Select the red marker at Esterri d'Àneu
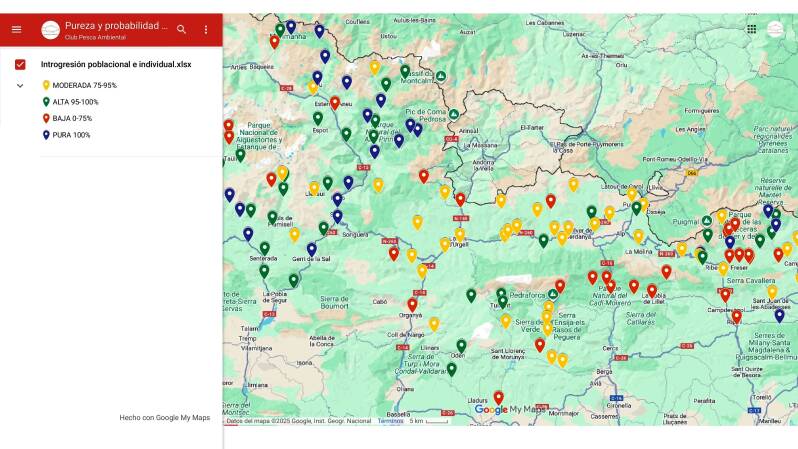The image size is (798, 449). (x=334, y=102)
